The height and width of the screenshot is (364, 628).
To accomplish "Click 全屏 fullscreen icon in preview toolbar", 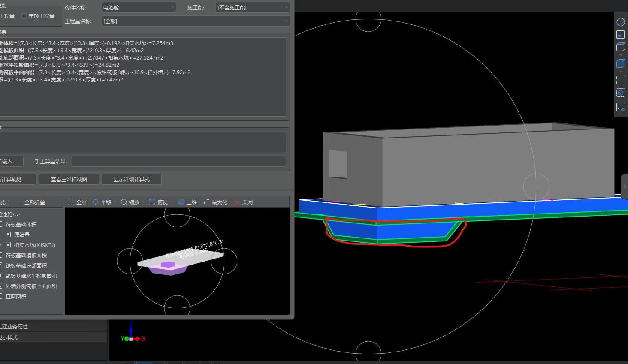I will [77, 202].
